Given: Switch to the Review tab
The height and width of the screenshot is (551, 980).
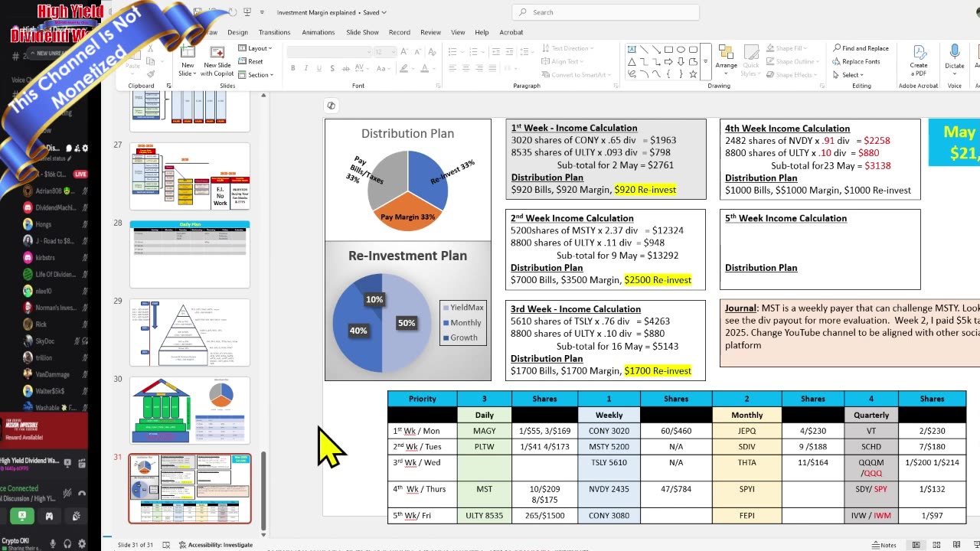Looking at the screenshot, I should (430, 32).
